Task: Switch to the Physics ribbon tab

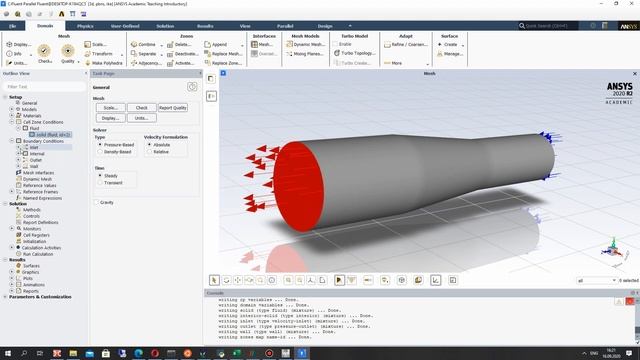Action: [85, 26]
